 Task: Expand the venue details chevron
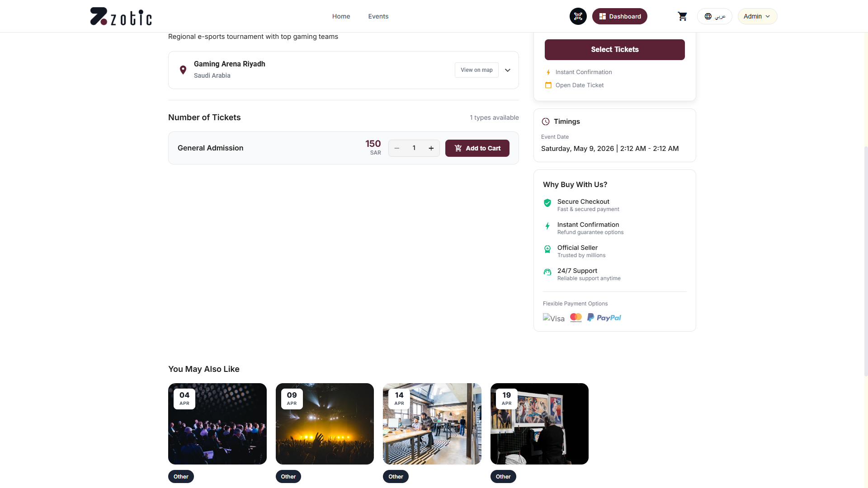click(x=508, y=70)
